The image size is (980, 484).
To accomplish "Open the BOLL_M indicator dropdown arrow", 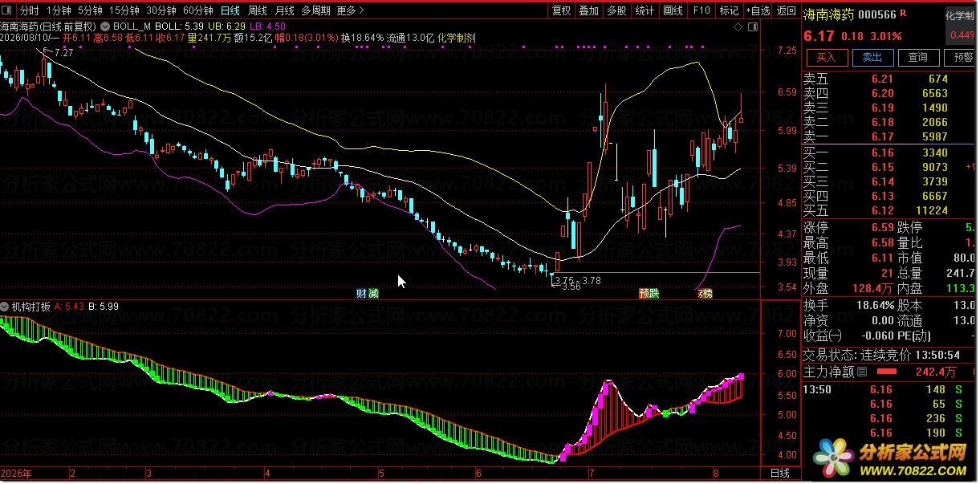I will point(106,26).
